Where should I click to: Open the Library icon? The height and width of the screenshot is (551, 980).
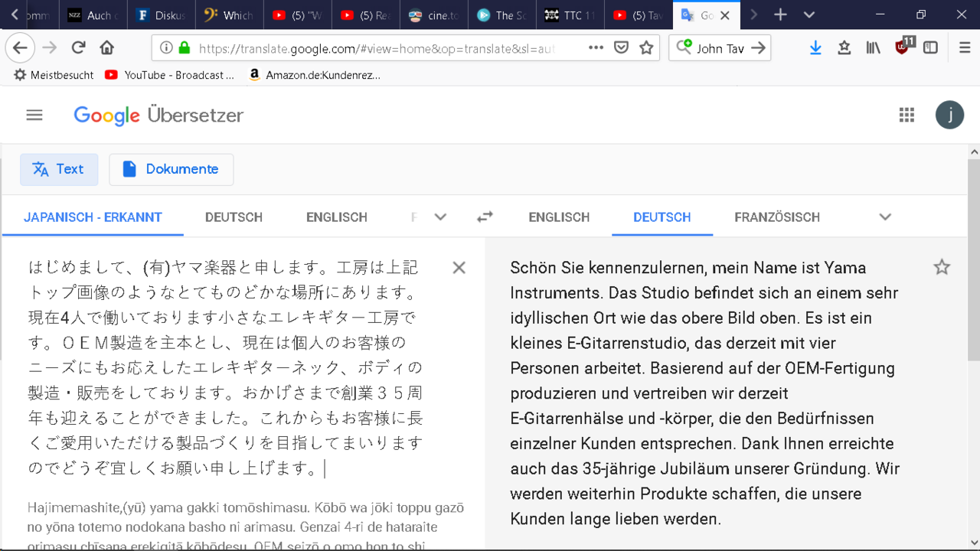point(874,47)
